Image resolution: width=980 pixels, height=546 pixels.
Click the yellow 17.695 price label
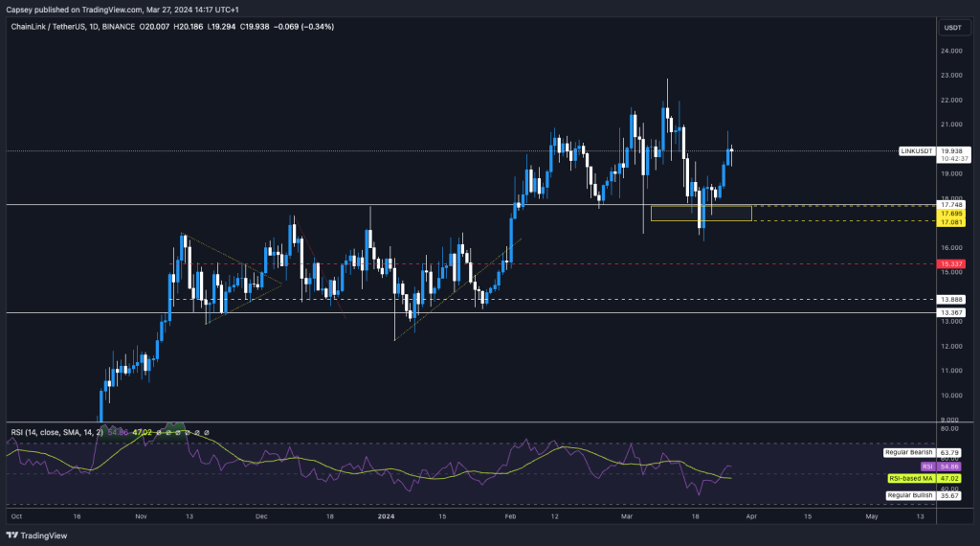click(952, 214)
